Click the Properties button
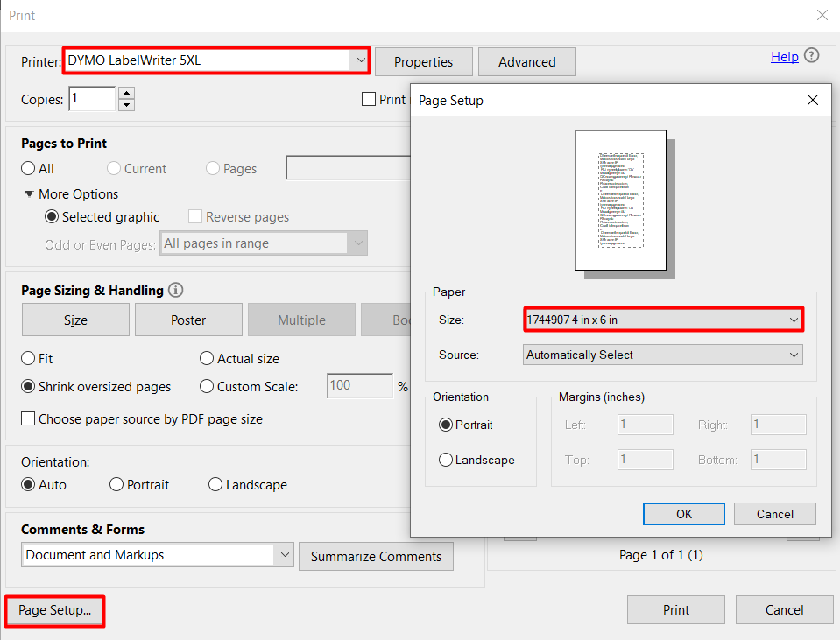Viewport: 840px width, 640px height. [x=423, y=61]
